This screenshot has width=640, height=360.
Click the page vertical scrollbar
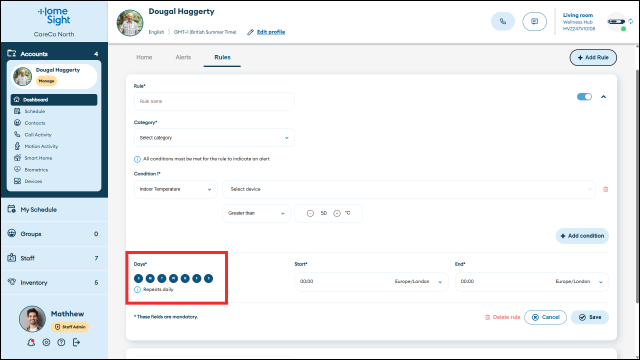637,186
